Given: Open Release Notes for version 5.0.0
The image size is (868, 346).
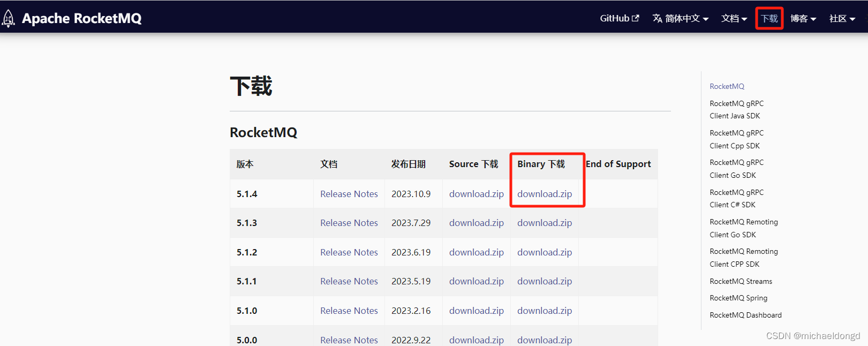Looking at the screenshot, I should (349, 340).
